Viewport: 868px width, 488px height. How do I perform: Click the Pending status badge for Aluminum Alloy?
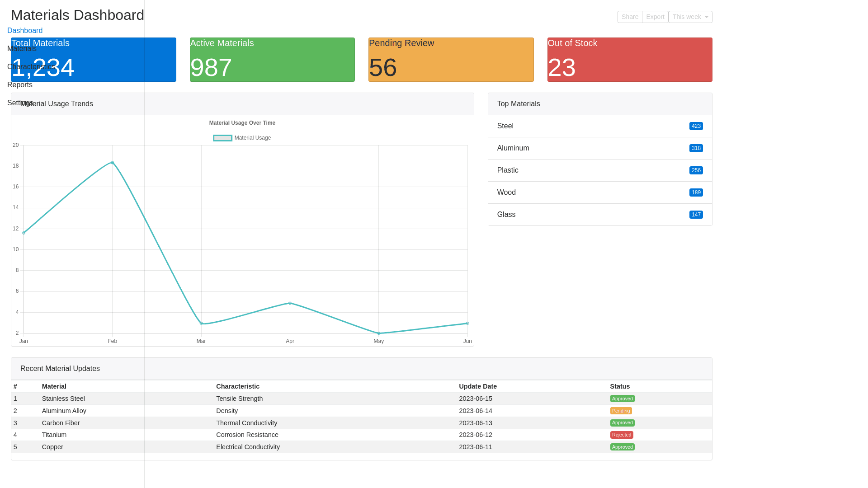click(x=621, y=411)
